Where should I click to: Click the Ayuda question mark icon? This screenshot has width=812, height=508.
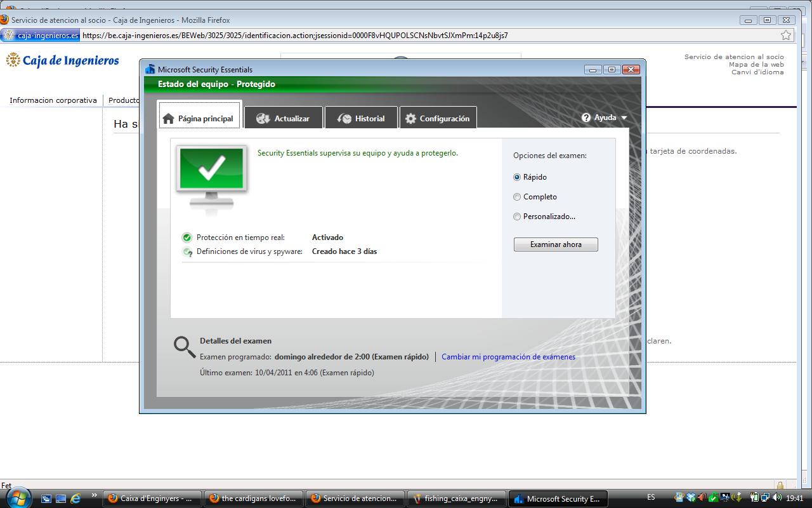click(586, 117)
